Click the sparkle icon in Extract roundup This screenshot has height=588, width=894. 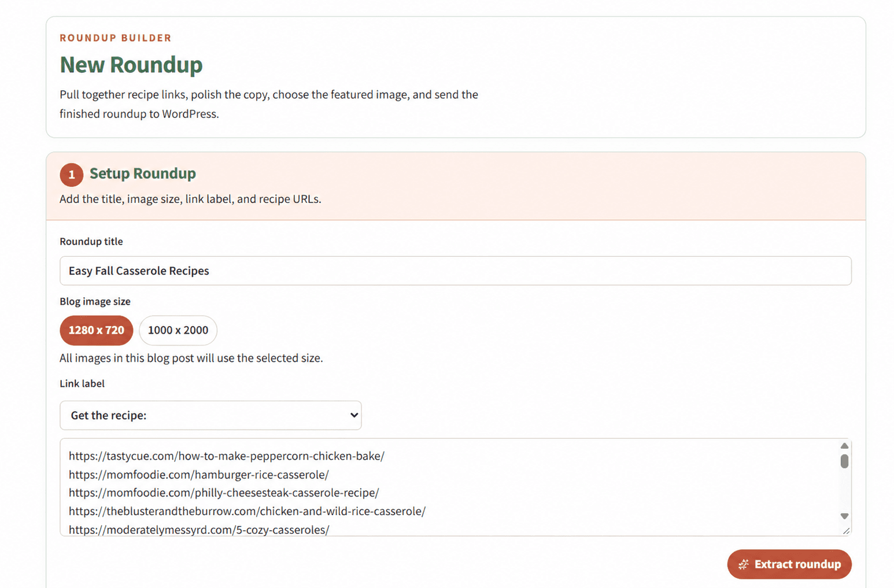tap(744, 564)
